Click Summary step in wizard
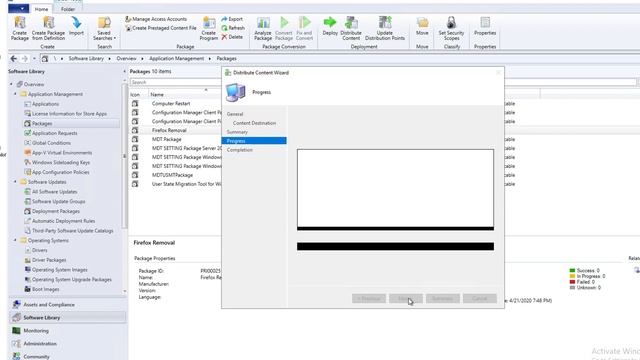The height and width of the screenshot is (360, 640). coord(237,132)
